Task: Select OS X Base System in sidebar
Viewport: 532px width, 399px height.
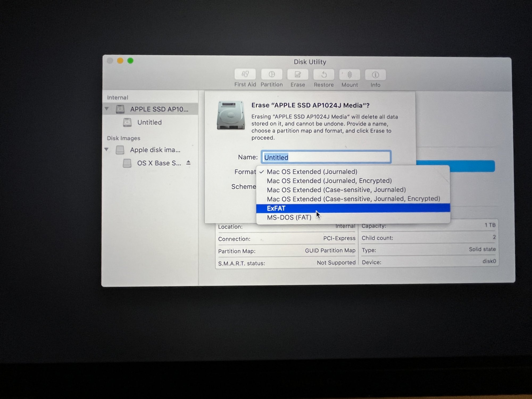Action: point(159,163)
